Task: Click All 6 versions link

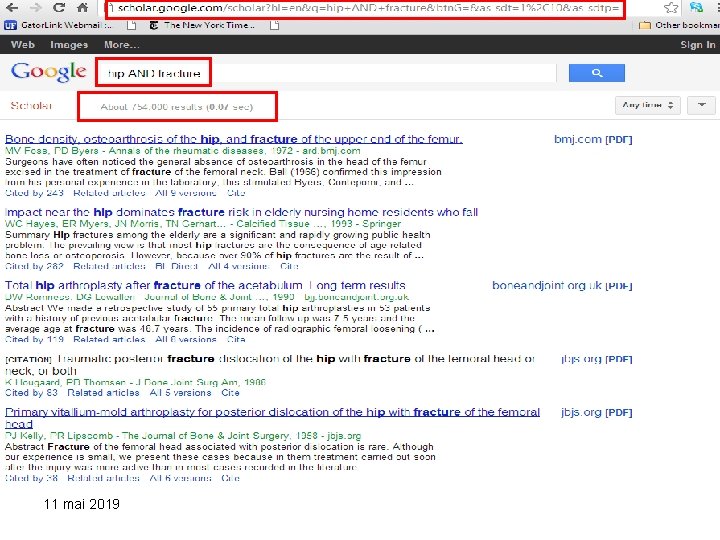Action: (180, 478)
